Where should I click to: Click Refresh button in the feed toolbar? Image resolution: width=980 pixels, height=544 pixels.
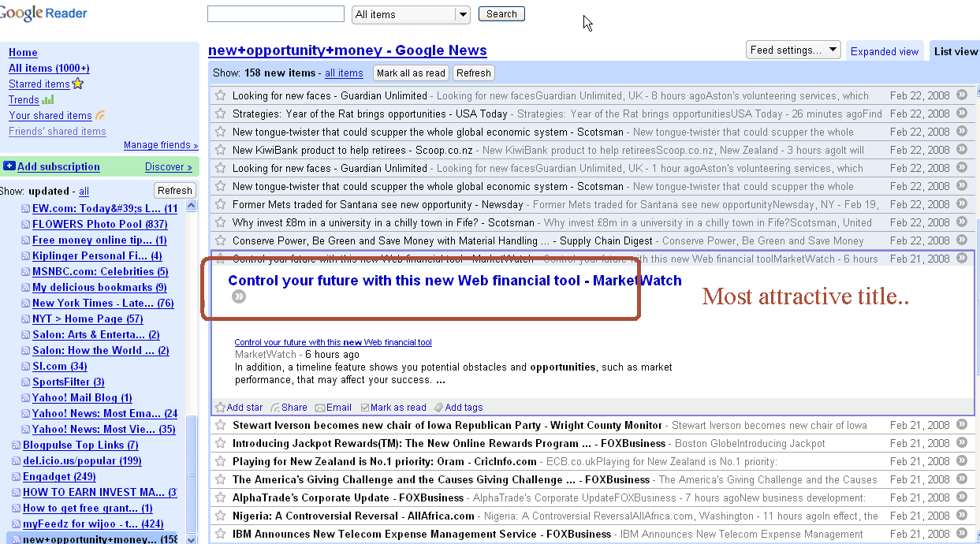[473, 73]
